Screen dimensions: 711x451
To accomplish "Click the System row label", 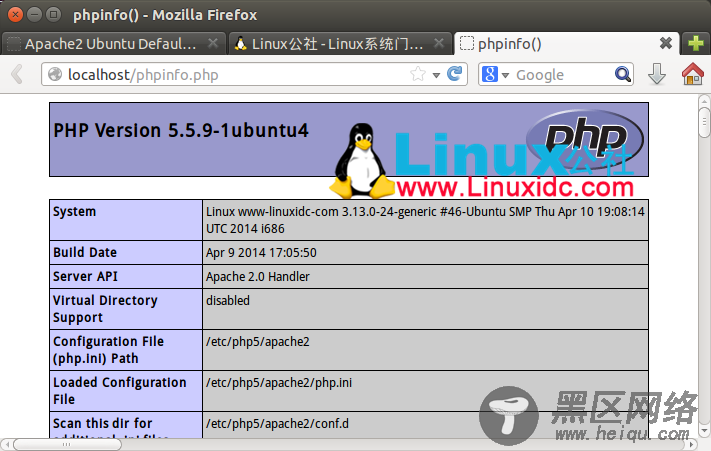I will 74,212.
